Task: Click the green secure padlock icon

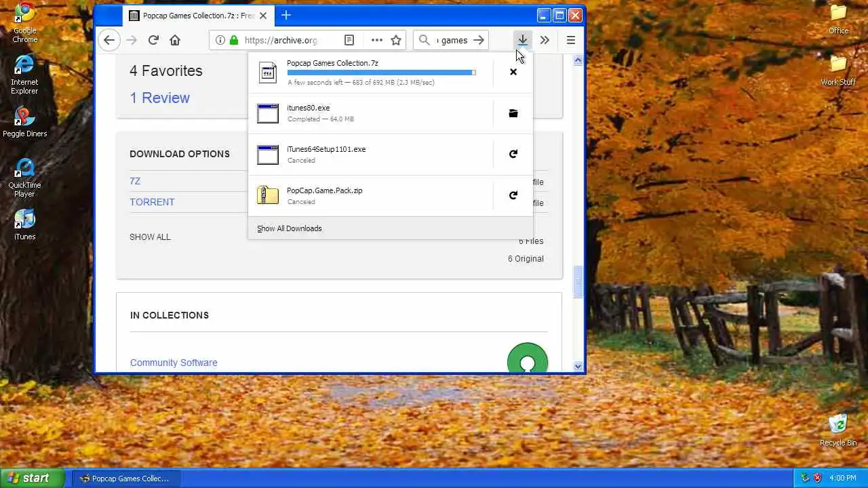Action: [234, 40]
